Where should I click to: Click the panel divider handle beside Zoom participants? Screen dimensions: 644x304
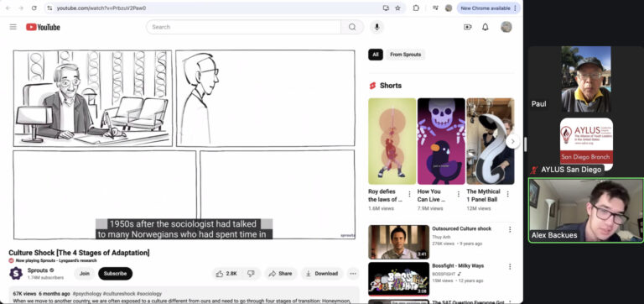point(525,144)
